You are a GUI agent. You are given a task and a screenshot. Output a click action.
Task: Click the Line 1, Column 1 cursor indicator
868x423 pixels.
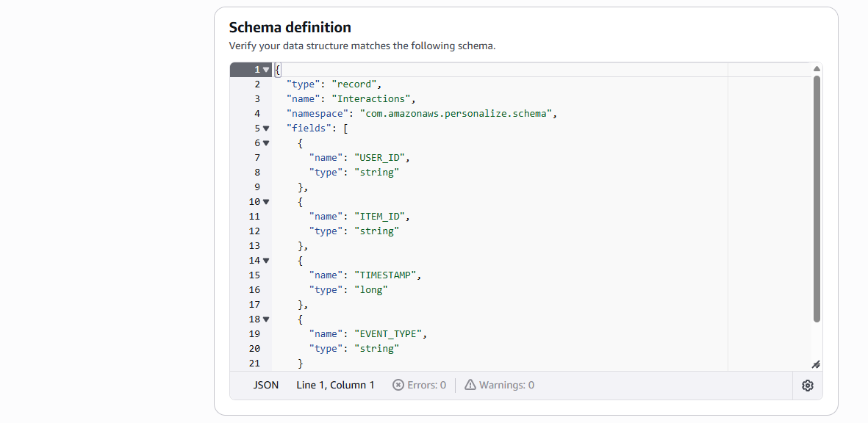pos(335,385)
